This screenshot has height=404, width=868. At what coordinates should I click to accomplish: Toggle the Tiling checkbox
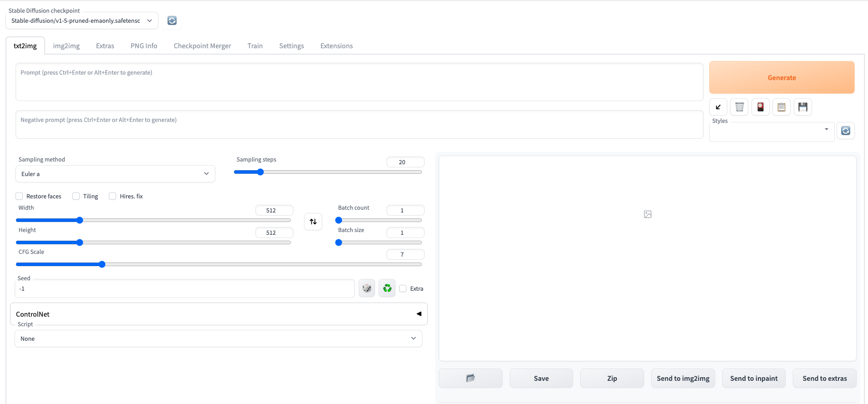point(76,196)
